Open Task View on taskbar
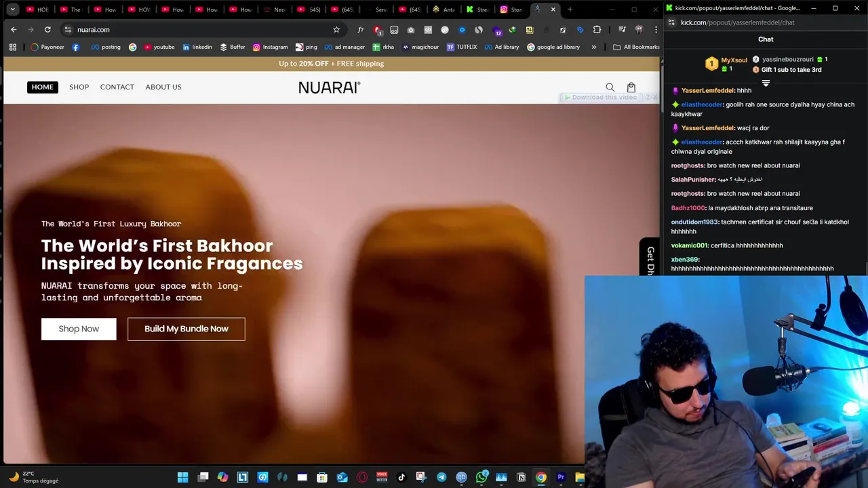Screen dimensions: 868x488 (203, 477)
